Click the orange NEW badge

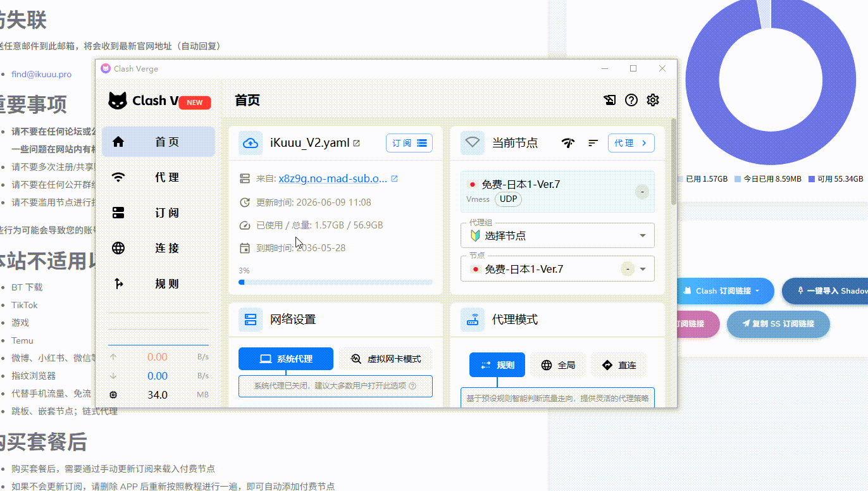click(195, 103)
